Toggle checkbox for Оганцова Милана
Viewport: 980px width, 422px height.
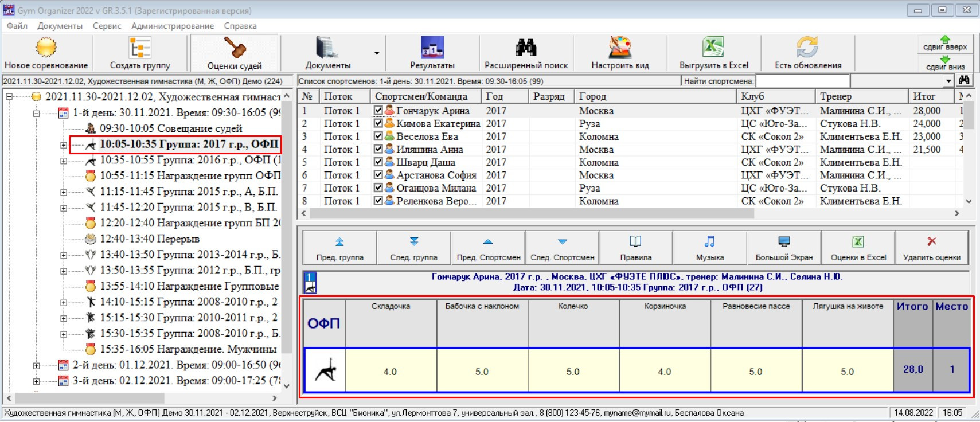pyautogui.click(x=378, y=187)
